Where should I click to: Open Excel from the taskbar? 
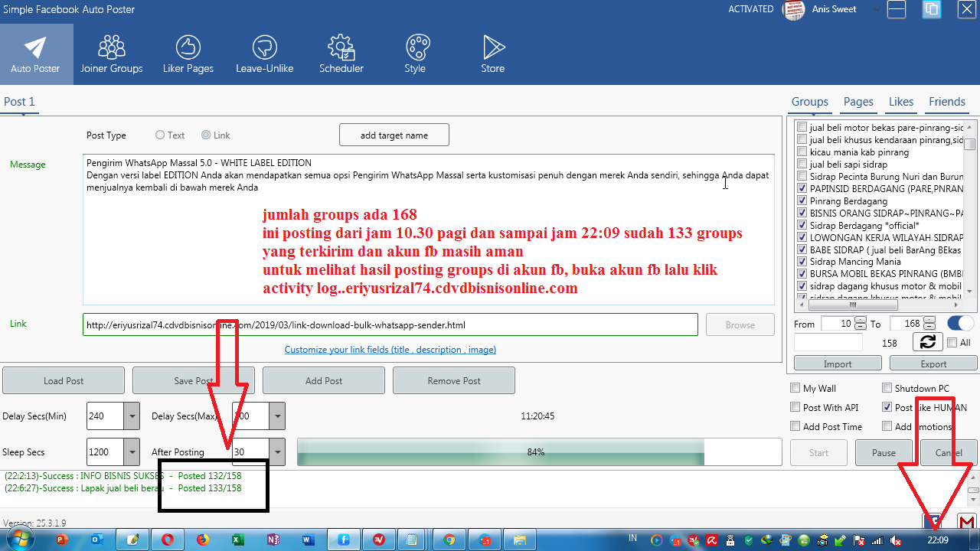[x=238, y=540]
